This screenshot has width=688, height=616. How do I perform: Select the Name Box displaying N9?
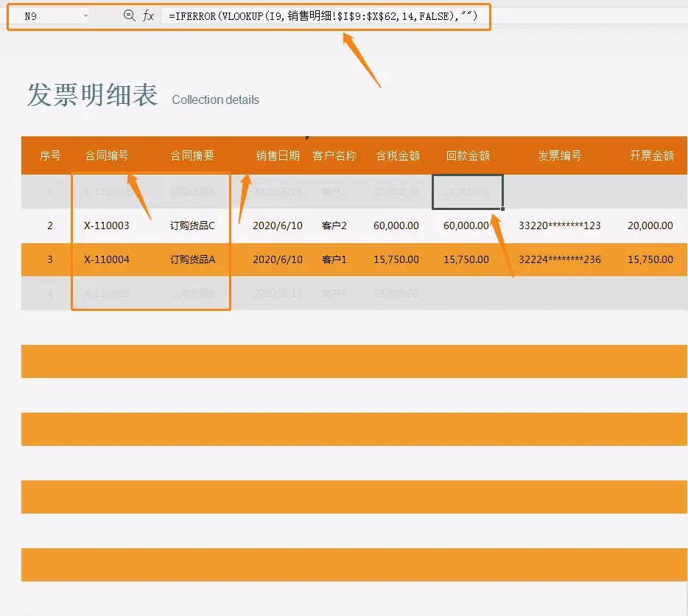44,15
